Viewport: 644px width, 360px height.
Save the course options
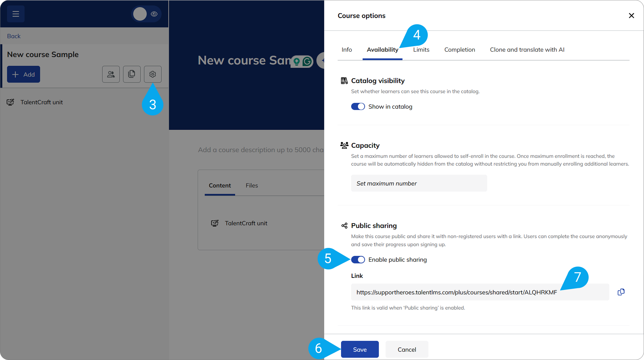point(360,349)
